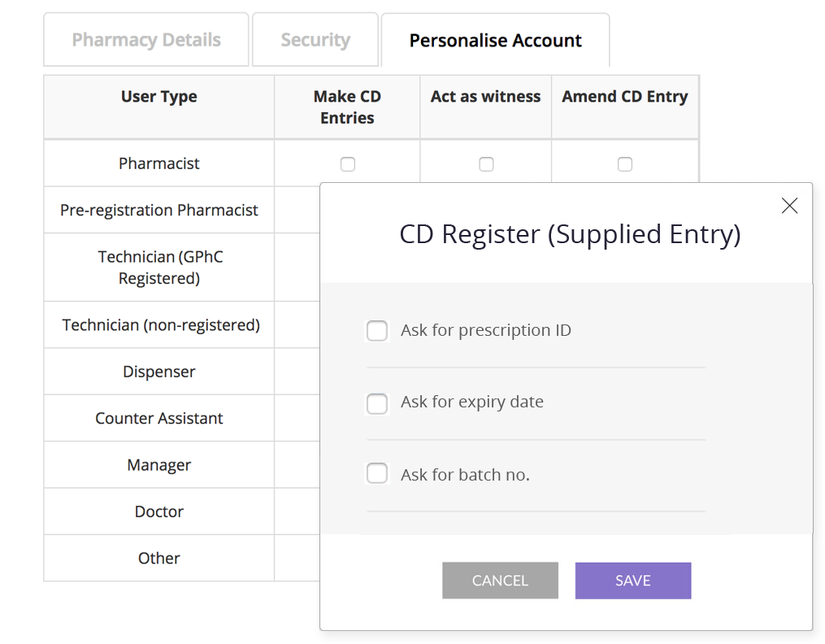
Task: Check Ask for batch no. option
Action: click(377, 474)
